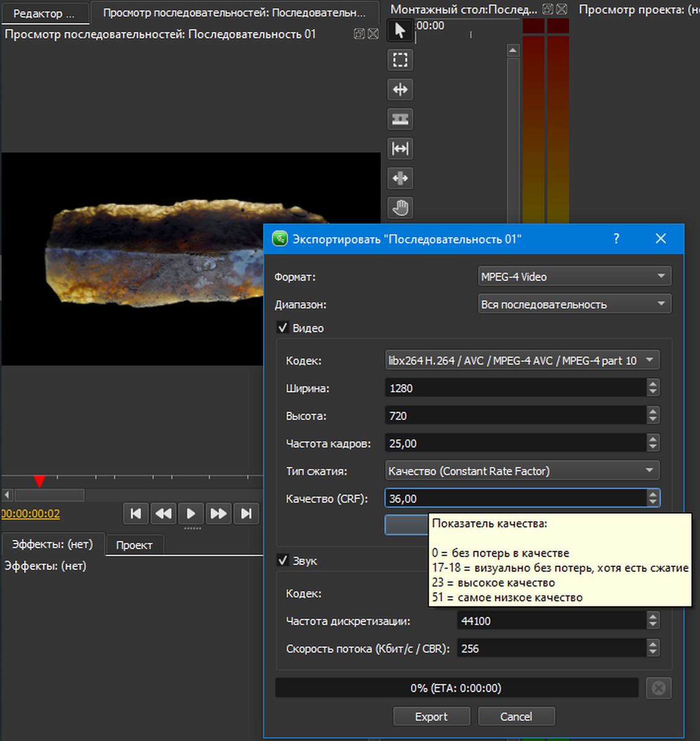Select the dashed-rectangle Edit tool
The height and width of the screenshot is (741, 700).
(400, 60)
